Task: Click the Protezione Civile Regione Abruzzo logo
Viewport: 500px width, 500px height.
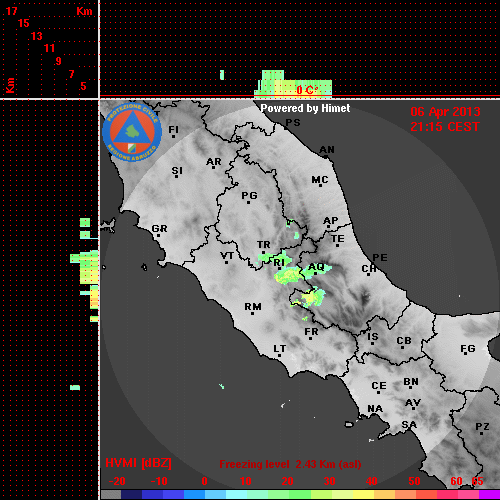Action: pos(132,132)
